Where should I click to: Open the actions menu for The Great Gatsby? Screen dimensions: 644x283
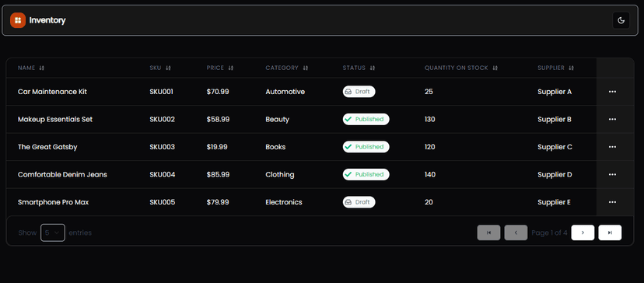pyautogui.click(x=612, y=147)
